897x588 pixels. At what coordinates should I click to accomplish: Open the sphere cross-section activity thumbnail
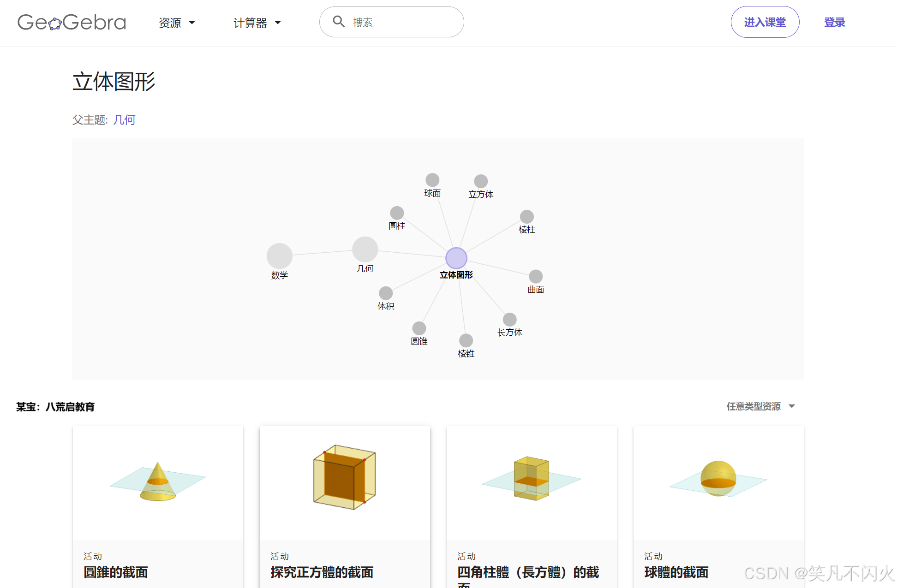click(x=718, y=482)
